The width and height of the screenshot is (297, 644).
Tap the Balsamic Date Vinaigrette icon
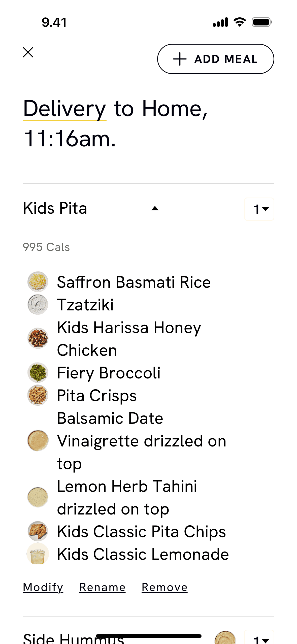click(x=38, y=440)
